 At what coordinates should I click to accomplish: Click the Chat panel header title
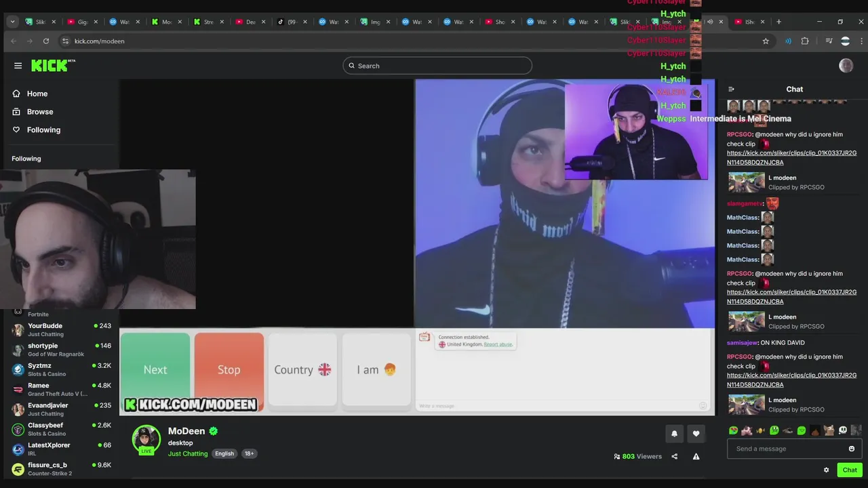point(794,89)
